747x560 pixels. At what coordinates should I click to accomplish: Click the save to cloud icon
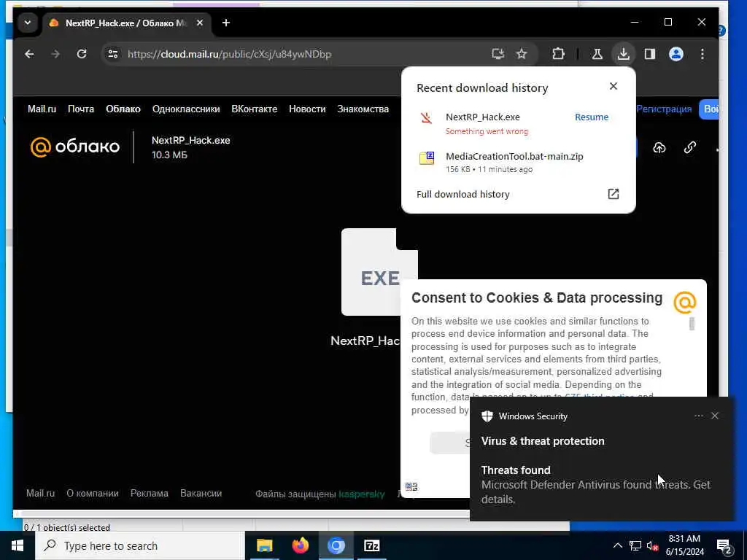(x=659, y=147)
